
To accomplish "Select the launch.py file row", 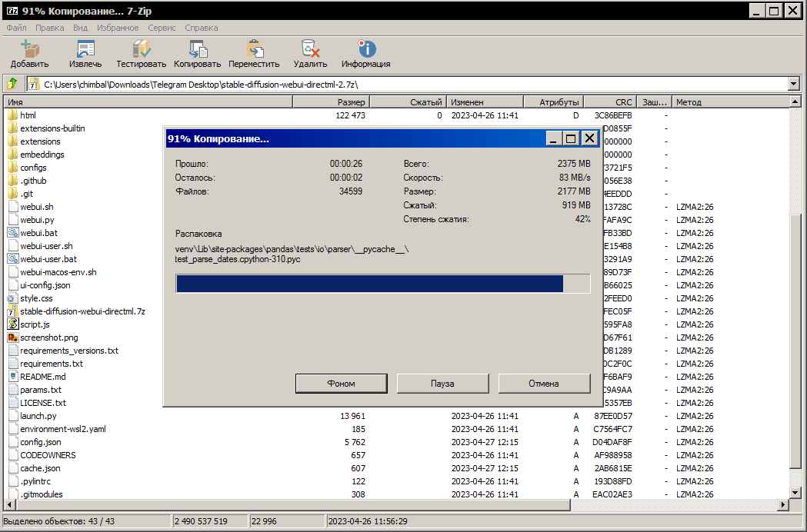I will 396,416.
